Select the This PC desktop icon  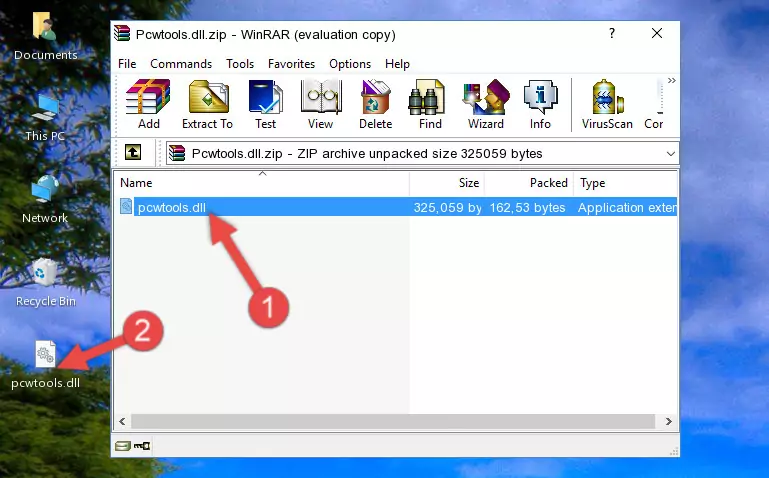coord(45,118)
